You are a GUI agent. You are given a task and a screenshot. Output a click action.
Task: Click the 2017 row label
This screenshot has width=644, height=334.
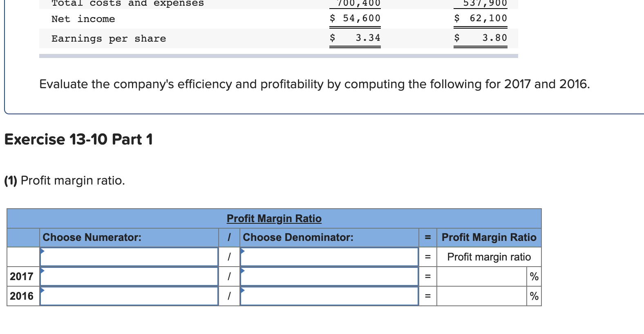pos(22,276)
